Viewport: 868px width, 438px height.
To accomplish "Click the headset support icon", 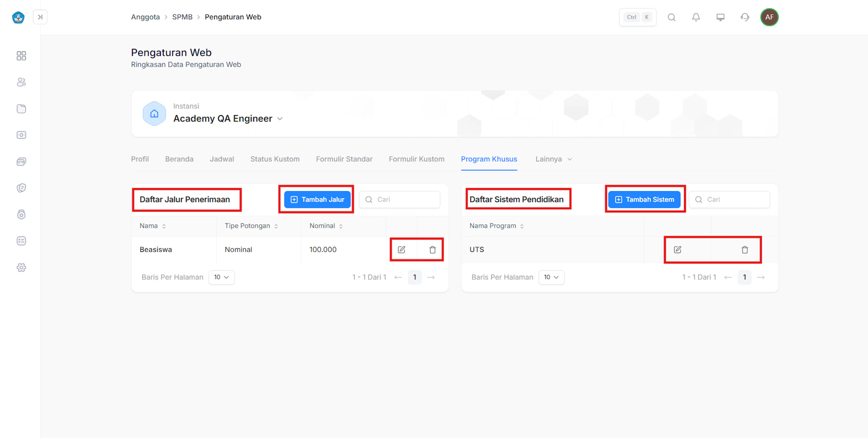I will (745, 17).
